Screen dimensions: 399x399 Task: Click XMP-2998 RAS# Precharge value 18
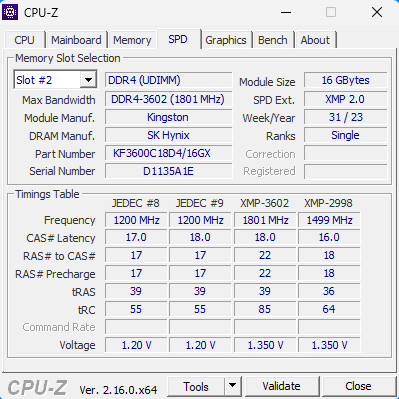329,274
